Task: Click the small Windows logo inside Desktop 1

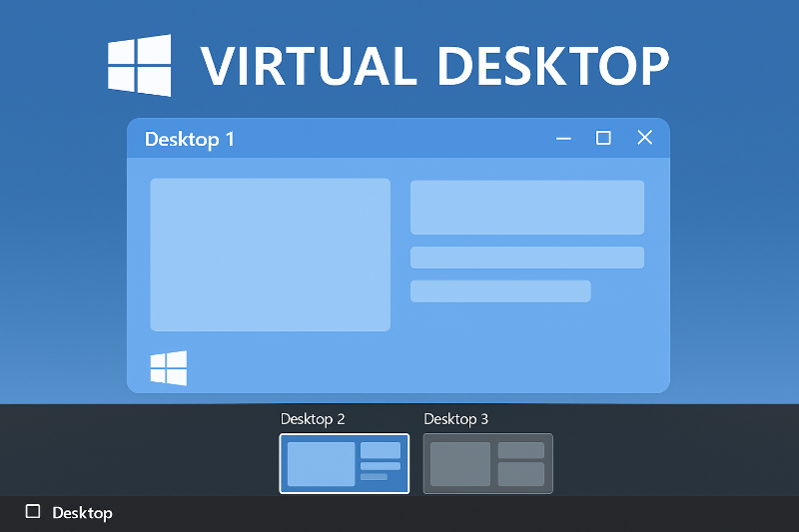Action: point(169,368)
